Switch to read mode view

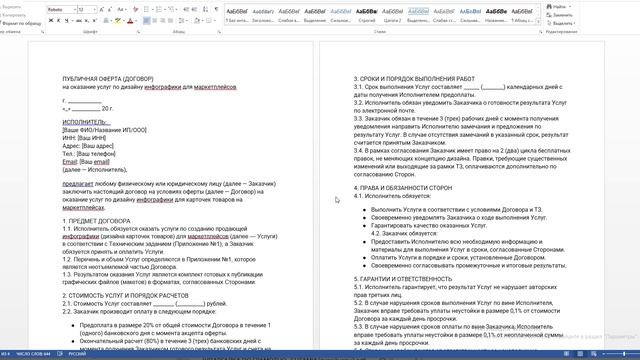[567, 354]
